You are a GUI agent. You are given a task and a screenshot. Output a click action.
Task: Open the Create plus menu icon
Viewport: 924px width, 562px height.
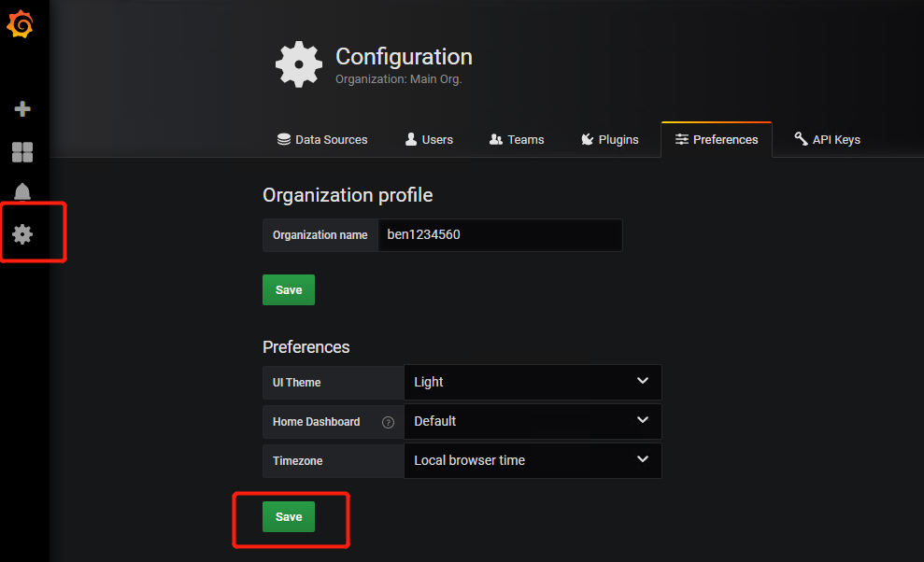coord(22,109)
